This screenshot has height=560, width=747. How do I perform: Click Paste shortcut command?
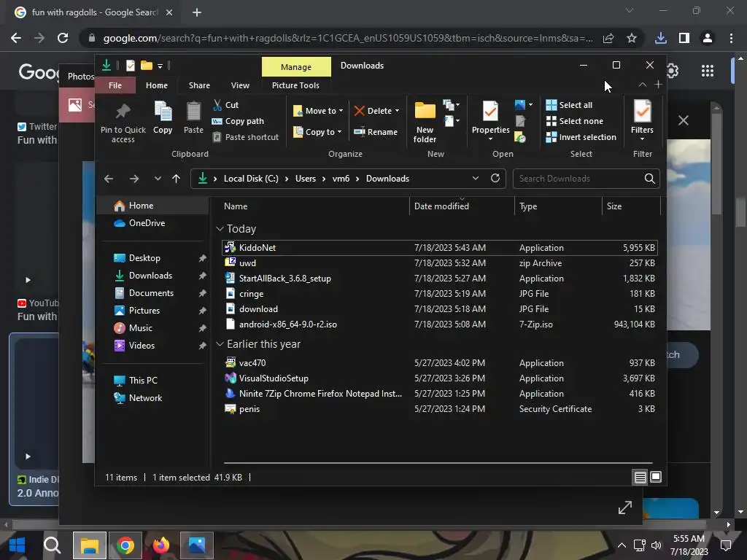click(246, 137)
